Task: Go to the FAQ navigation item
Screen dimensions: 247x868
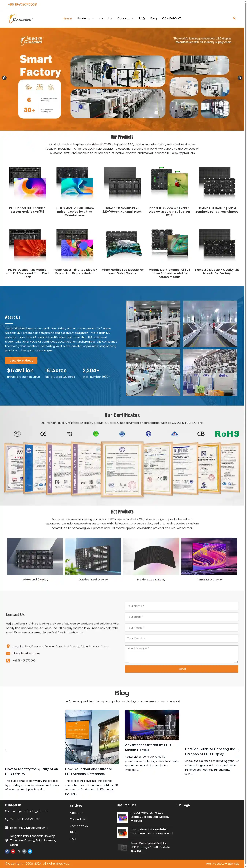Action: tap(141, 18)
